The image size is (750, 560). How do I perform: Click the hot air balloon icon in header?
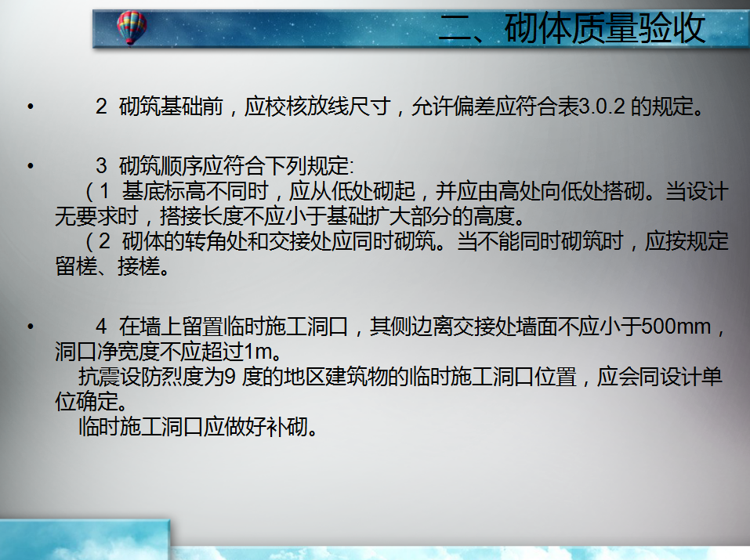pos(132,28)
